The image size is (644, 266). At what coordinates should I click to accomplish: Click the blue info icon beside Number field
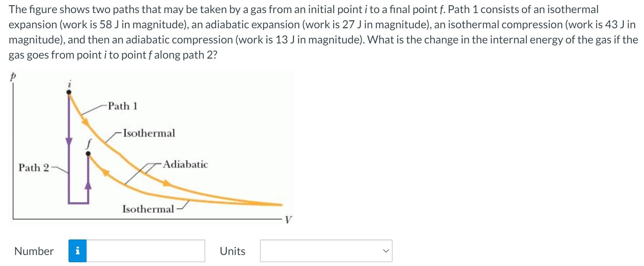[79, 251]
